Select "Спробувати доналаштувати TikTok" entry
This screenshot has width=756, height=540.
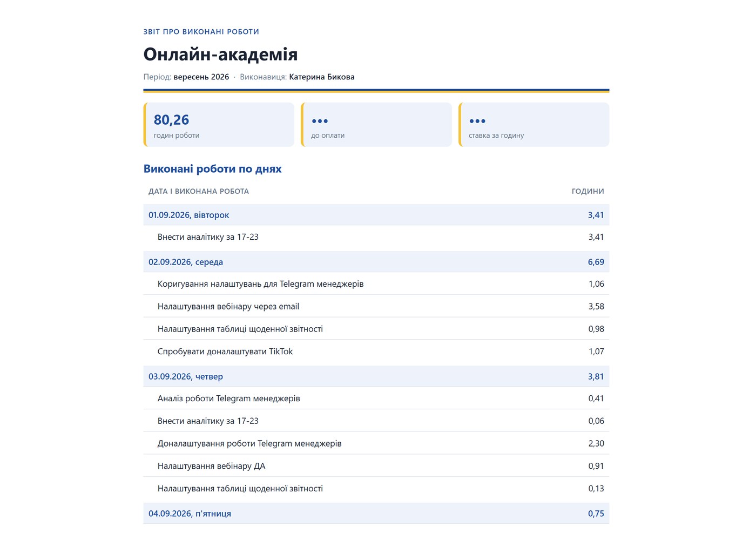pyautogui.click(x=225, y=352)
